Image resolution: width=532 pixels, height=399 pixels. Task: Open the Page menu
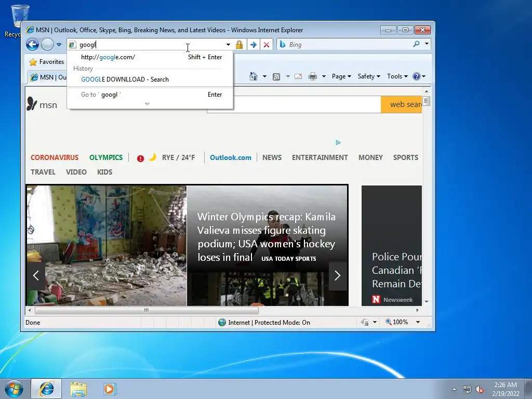[x=341, y=76]
